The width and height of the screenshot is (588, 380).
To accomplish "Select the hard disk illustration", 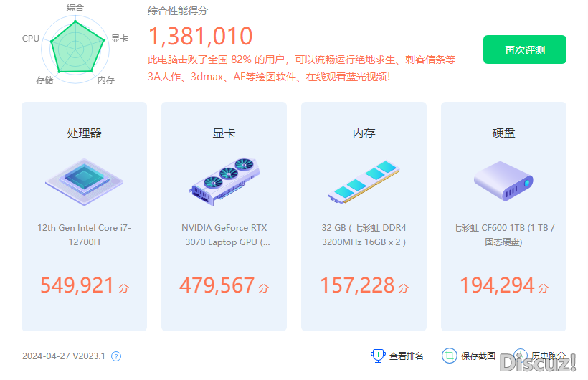I will 503,181.
